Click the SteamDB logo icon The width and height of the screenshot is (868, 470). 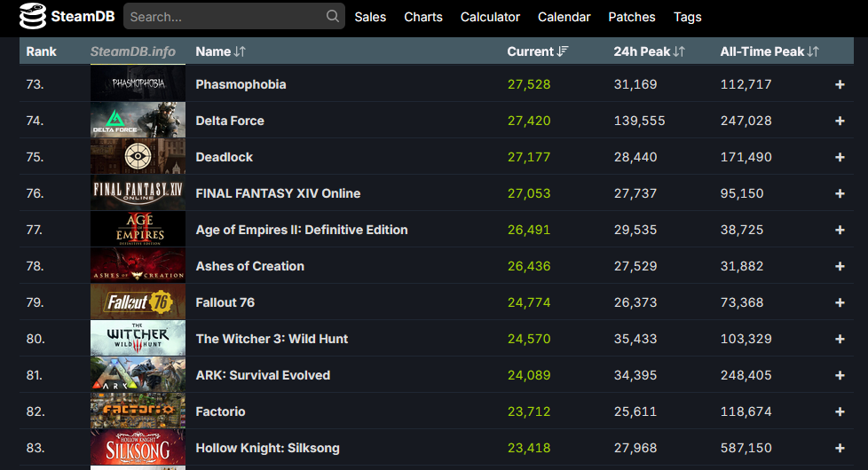[33, 17]
